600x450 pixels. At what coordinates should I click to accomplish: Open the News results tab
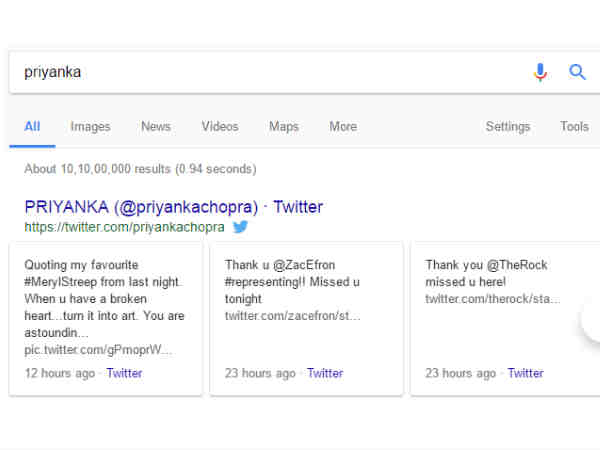(x=156, y=127)
